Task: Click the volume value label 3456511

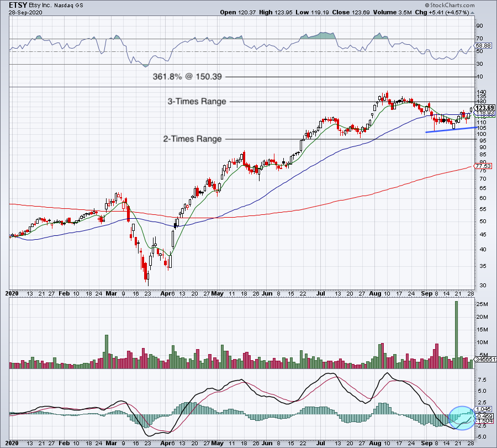Action: tap(485, 360)
